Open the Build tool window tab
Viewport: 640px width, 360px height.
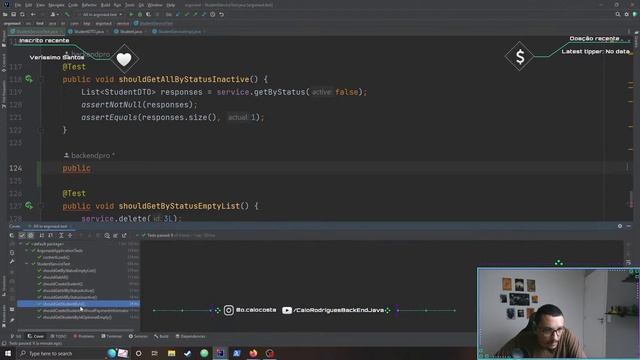(x=161, y=336)
